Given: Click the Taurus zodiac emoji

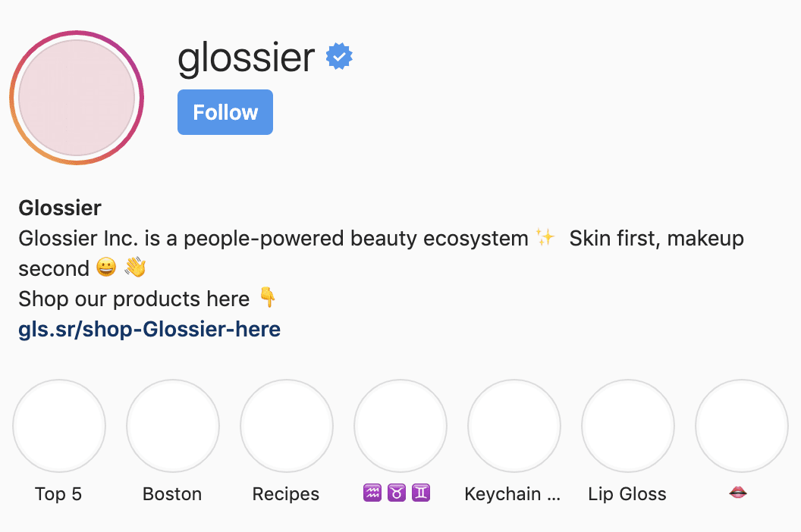Looking at the screenshot, I should [397, 493].
